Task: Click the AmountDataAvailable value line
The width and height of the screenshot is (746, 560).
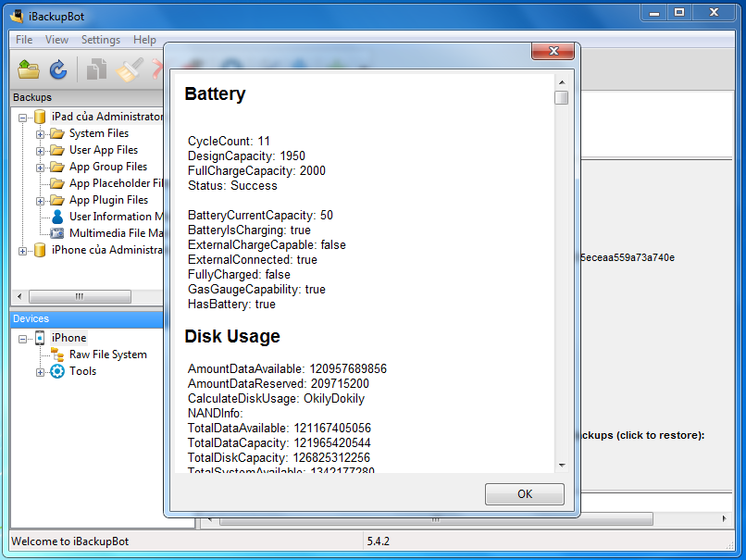Action: click(x=287, y=369)
